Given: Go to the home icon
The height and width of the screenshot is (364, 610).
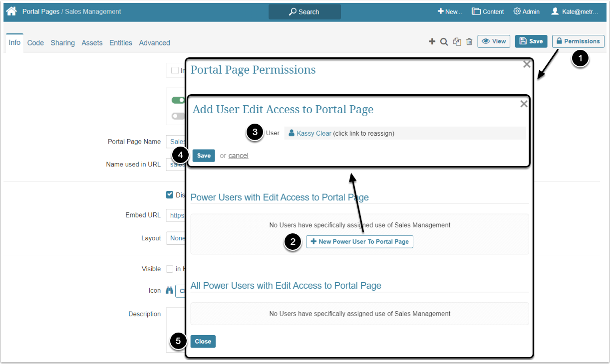Looking at the screenshot, I should [11, 11].
